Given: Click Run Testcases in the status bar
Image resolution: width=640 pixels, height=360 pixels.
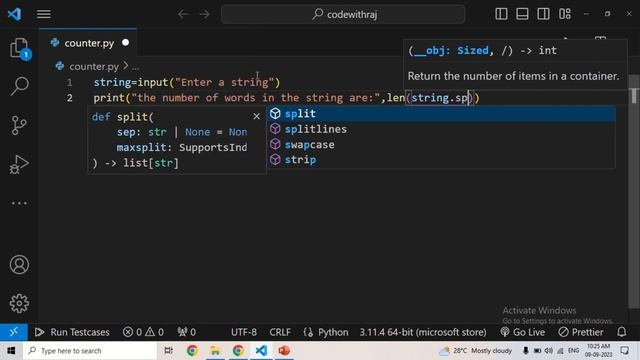Looking at the screenshot, I should pos(72,332).
